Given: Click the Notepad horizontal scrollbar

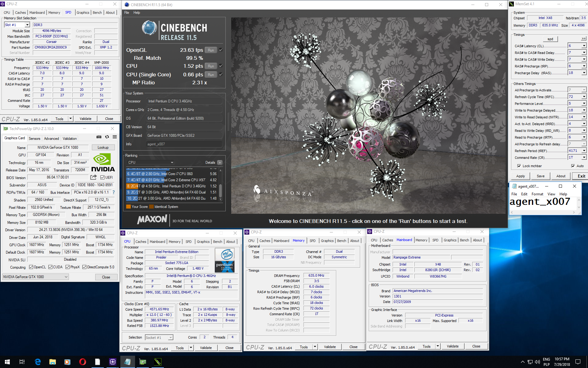Looking at the screenshot, I should (543, 212).
